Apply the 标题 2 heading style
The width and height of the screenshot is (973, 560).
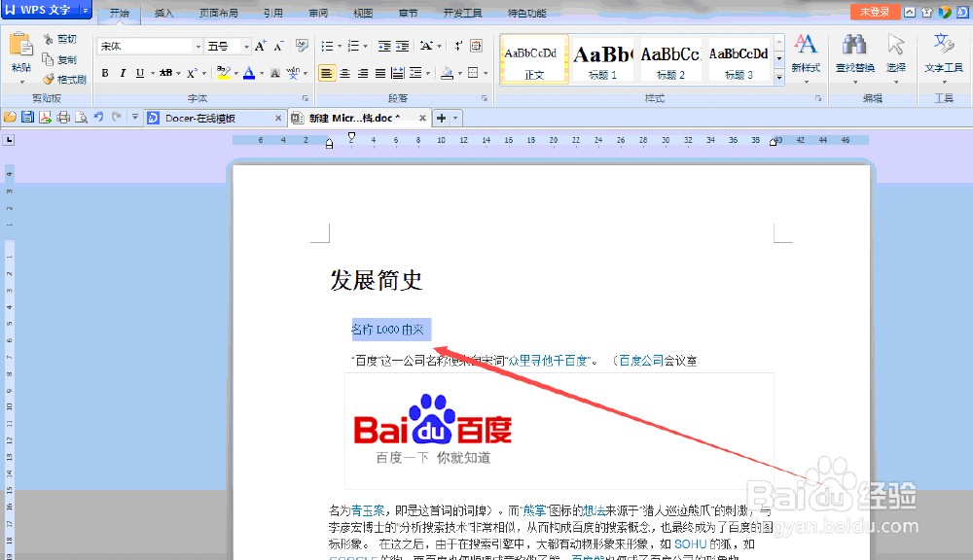(x=670, y=59)
